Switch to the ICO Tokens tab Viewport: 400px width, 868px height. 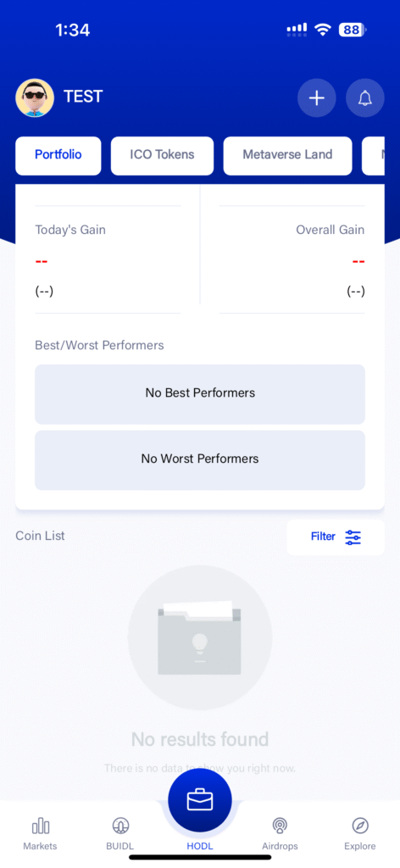[x=162, y=156]
